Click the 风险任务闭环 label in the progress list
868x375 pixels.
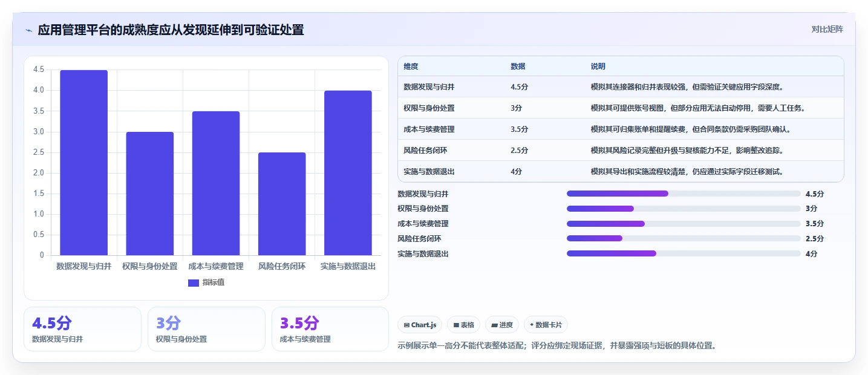pos(419,238)
